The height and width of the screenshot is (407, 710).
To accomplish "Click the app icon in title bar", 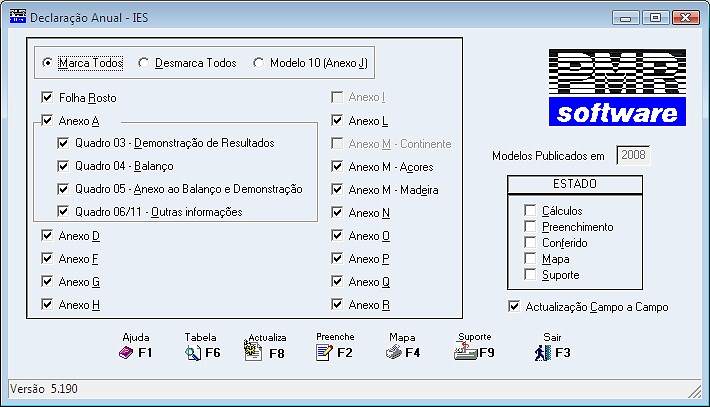I will [x=18, y=17].
